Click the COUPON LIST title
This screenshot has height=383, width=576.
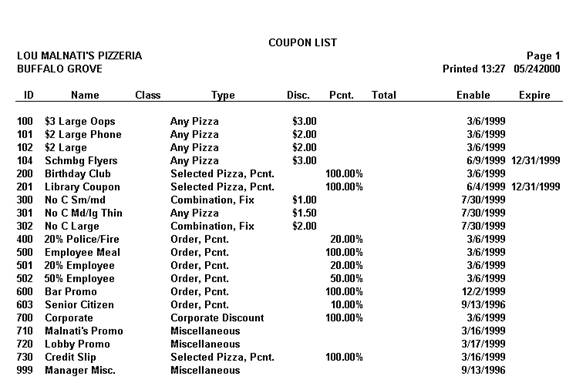pyautogui.click(x=302, y=43)
